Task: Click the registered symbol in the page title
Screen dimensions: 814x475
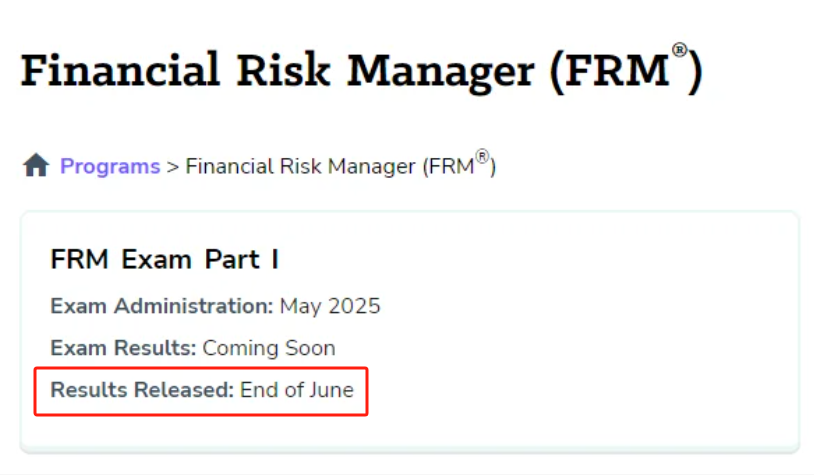Action: click(x=679, y=50)
